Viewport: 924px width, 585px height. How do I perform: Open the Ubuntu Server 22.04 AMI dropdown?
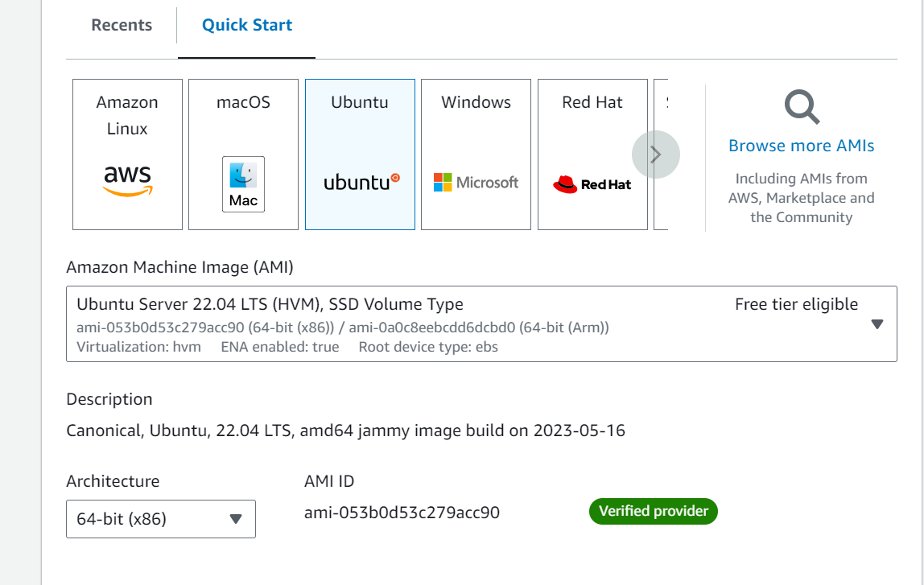481,324
